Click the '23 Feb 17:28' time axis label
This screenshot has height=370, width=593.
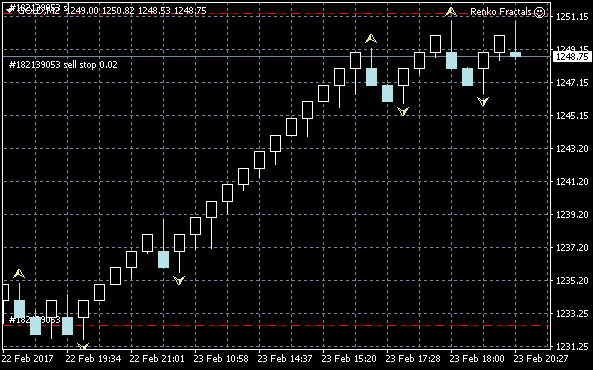(x=413, y=358)
